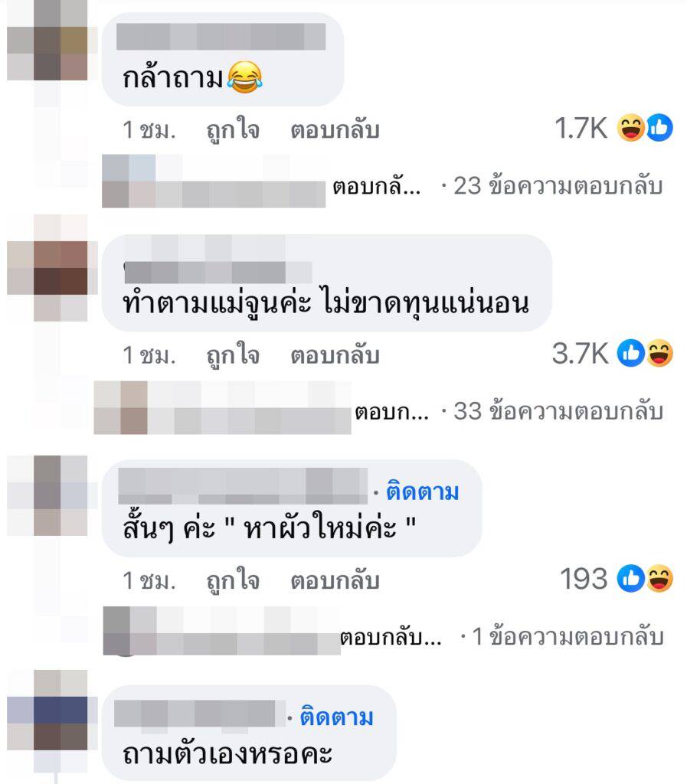Expand the 33 replies thread
The image size is (687, 784).
pyautogui.click(x=558, y=411)
